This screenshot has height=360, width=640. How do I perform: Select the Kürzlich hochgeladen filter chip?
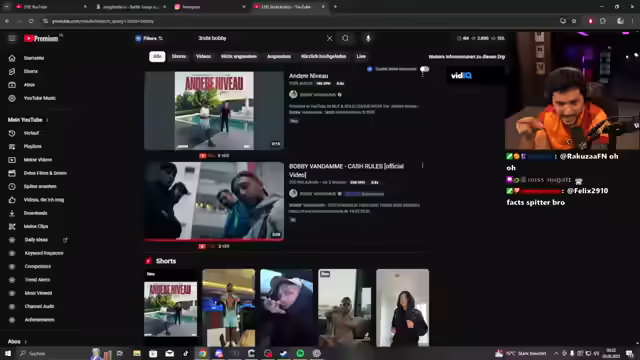coord(323,57)
